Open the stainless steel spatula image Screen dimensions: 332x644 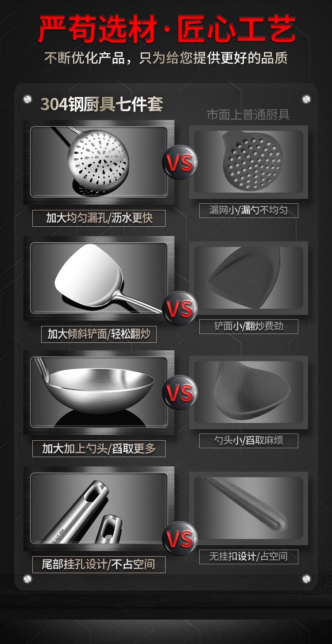click(99, 278)
